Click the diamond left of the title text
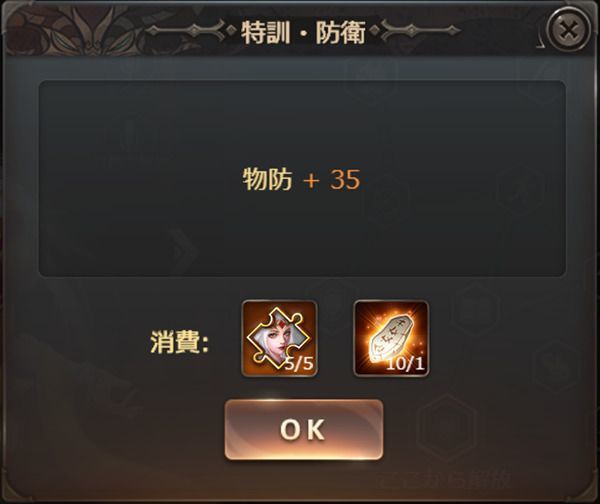This screenshot has height=504, width=600. [x=232, y=31]
